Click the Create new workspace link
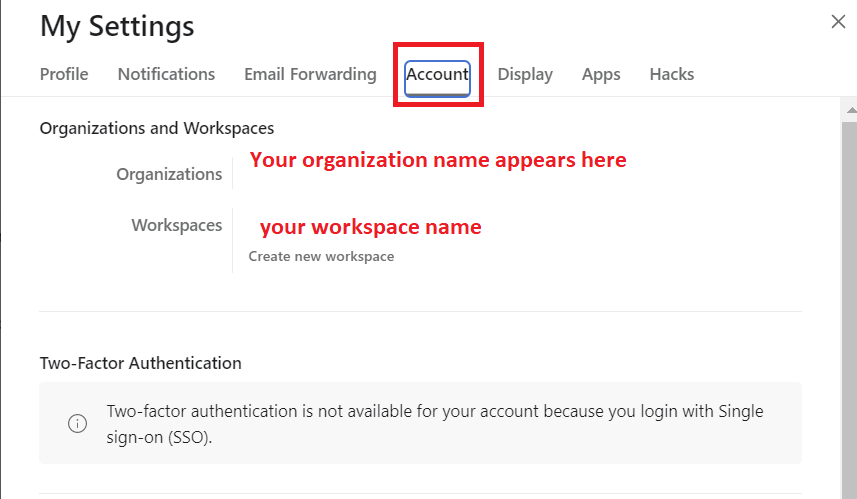The image size is (857, 499). pyautogui.click(x=321, y=257)
